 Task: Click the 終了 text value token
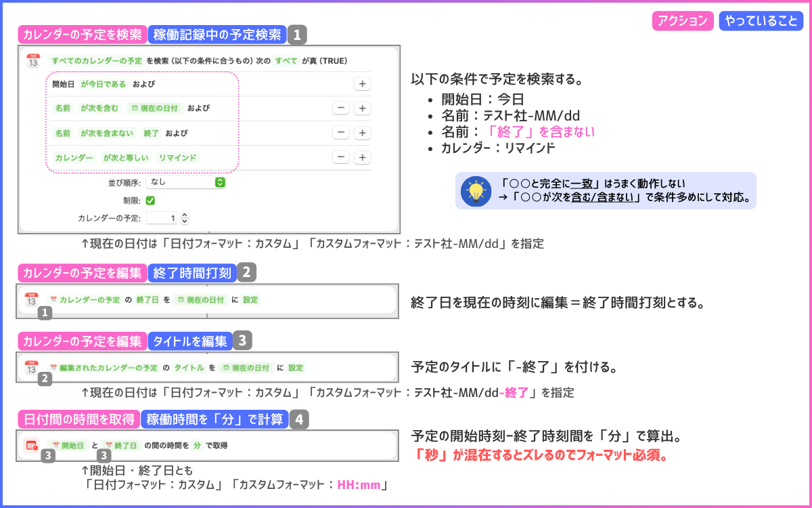pyautogui.click(x=151, y=133)
